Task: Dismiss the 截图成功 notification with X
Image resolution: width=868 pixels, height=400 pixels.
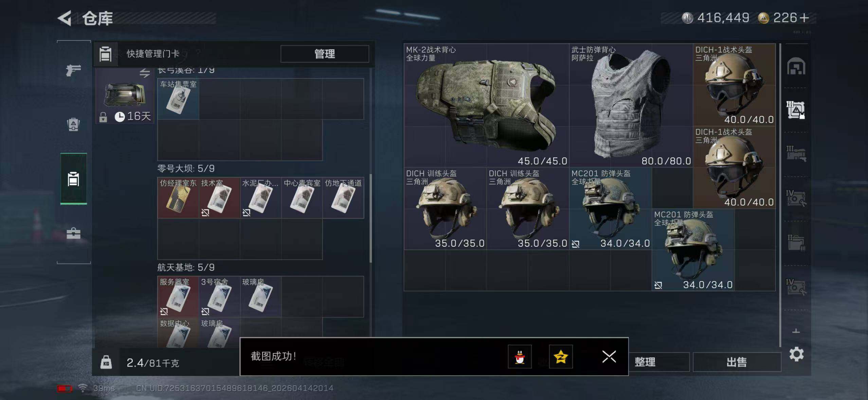Action: tap(609, 357)
